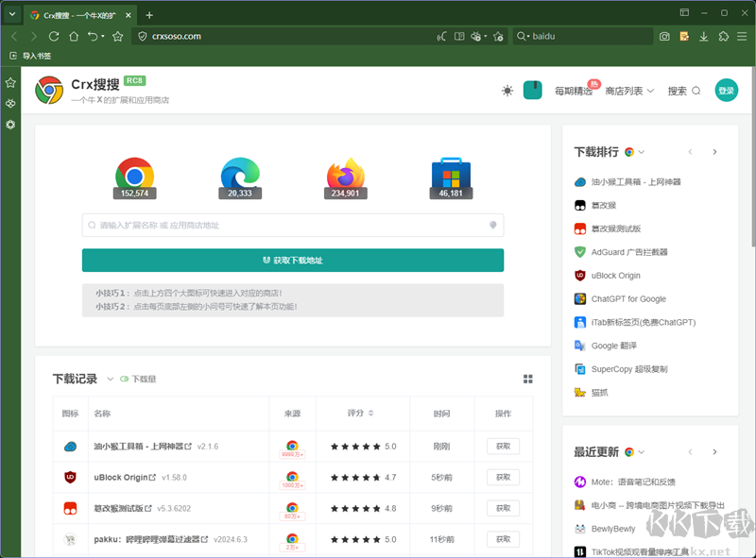The width and height of the screenshot is (756, 558).
Task: Click the teal bookmark icon in site header
Action: coord(533,90)
